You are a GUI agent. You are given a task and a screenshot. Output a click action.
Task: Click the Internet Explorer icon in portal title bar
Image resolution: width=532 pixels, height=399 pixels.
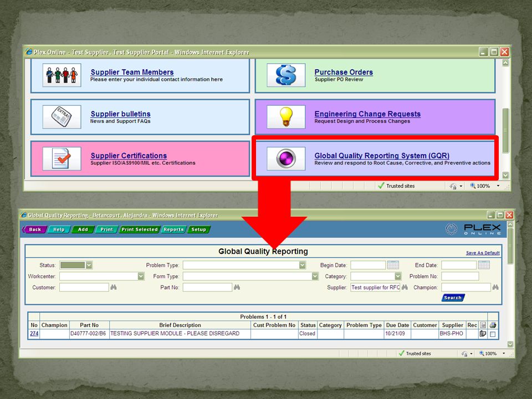tap(29, 52)
